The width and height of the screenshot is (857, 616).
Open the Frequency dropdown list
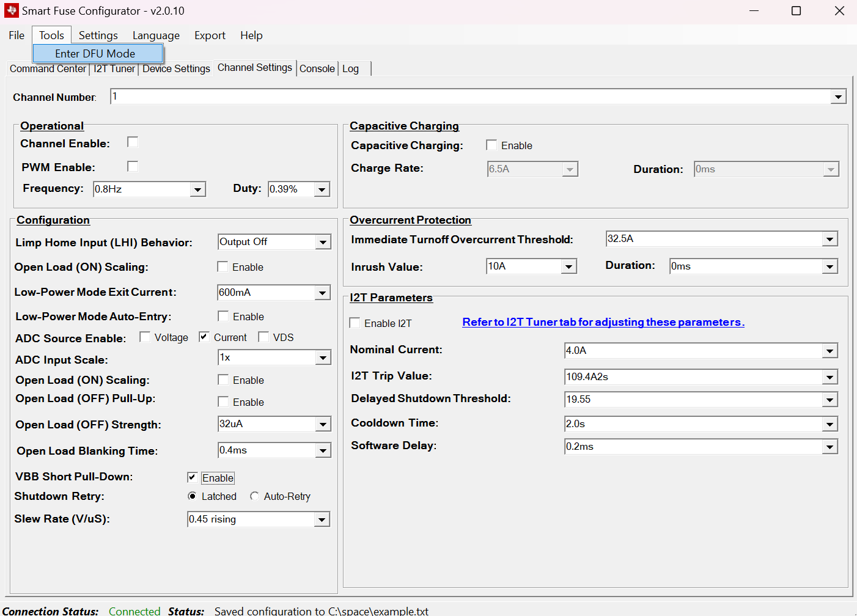197,189
